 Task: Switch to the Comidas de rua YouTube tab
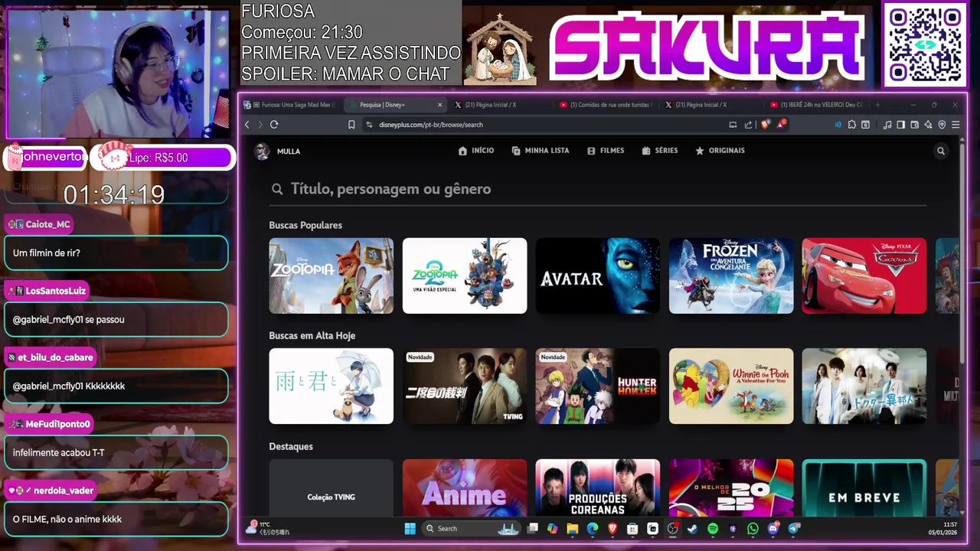click(x=605, y=105)
